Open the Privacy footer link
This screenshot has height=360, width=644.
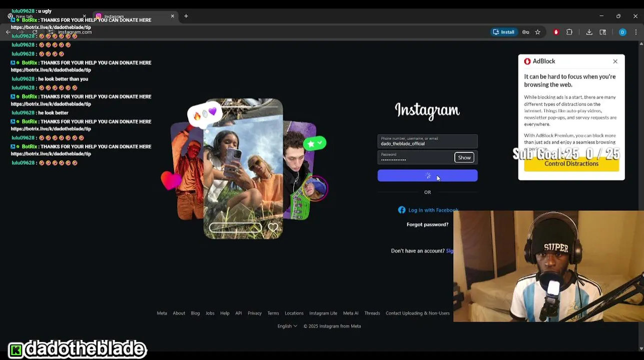tap(255, 313)
